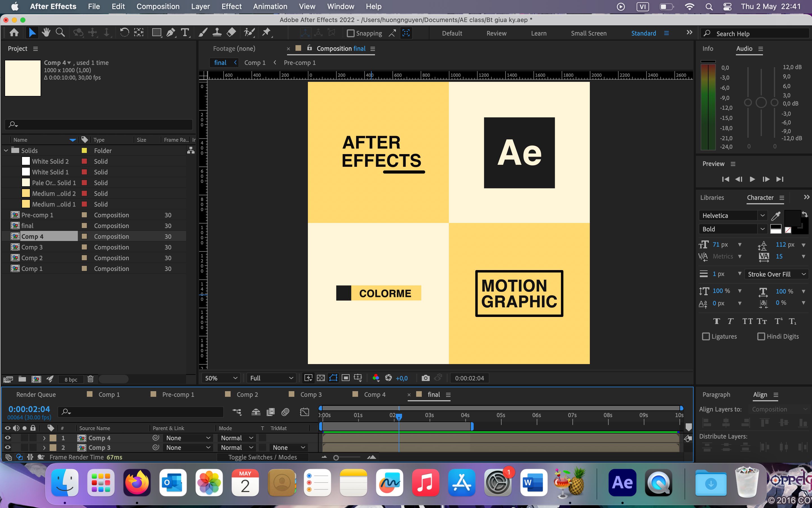Screen dimensions: 812x508
Task: Open the Full resolution dropdown
Action: pyautogui.click(x=271, y=378)
